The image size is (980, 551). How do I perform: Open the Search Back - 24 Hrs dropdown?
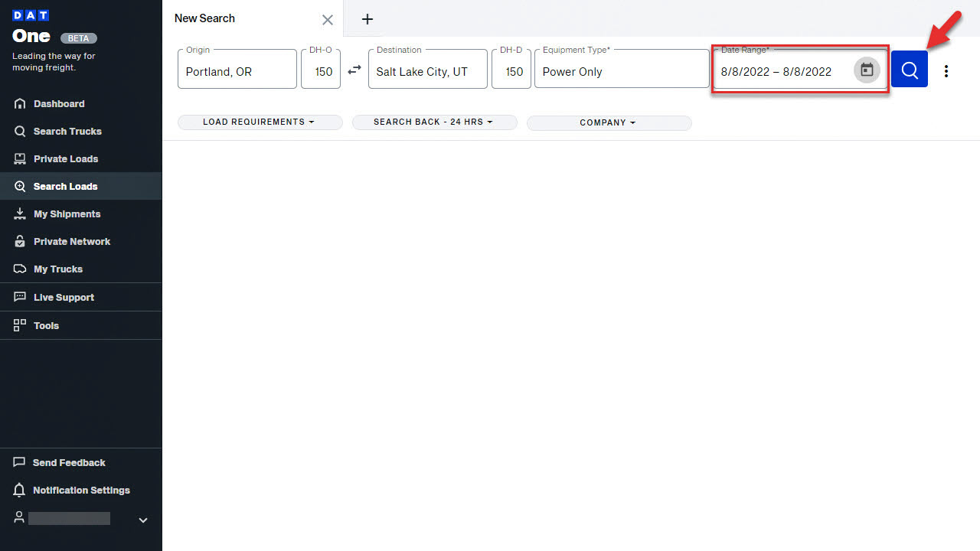pos(434,122)
